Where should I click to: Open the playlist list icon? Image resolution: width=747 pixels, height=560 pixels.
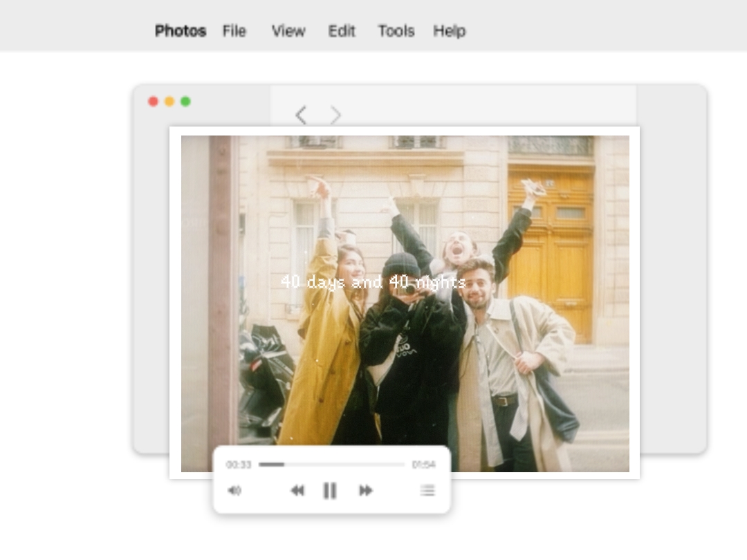(427, 491)
